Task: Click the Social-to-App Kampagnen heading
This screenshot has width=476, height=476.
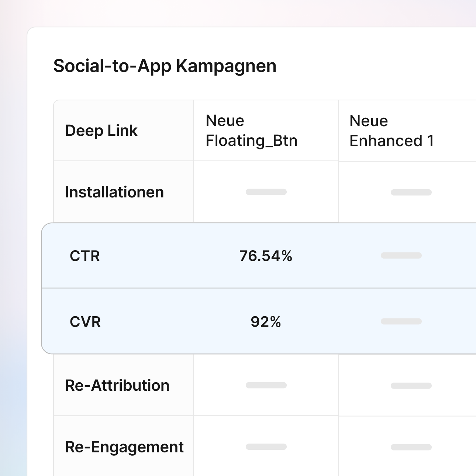Action: pyautogui.click(x=165, y=66)
